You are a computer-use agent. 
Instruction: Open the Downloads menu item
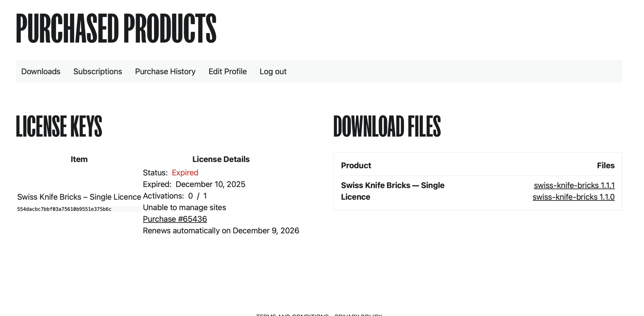41,71
